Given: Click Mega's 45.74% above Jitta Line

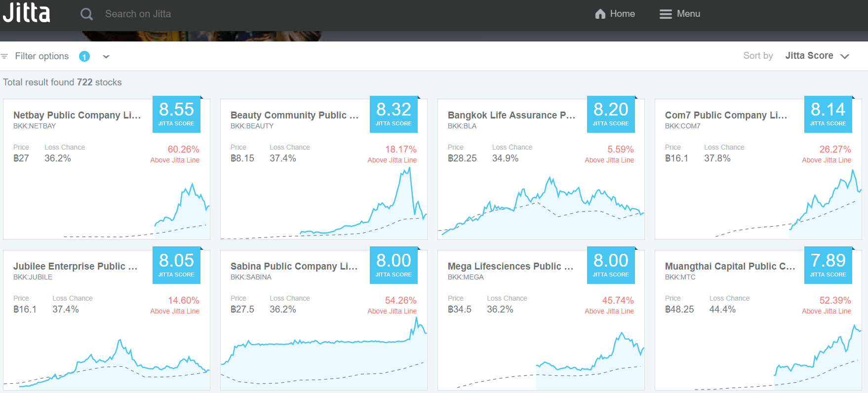Looking at the screenshot, I should pyautogui.click(x=609, y=305).
